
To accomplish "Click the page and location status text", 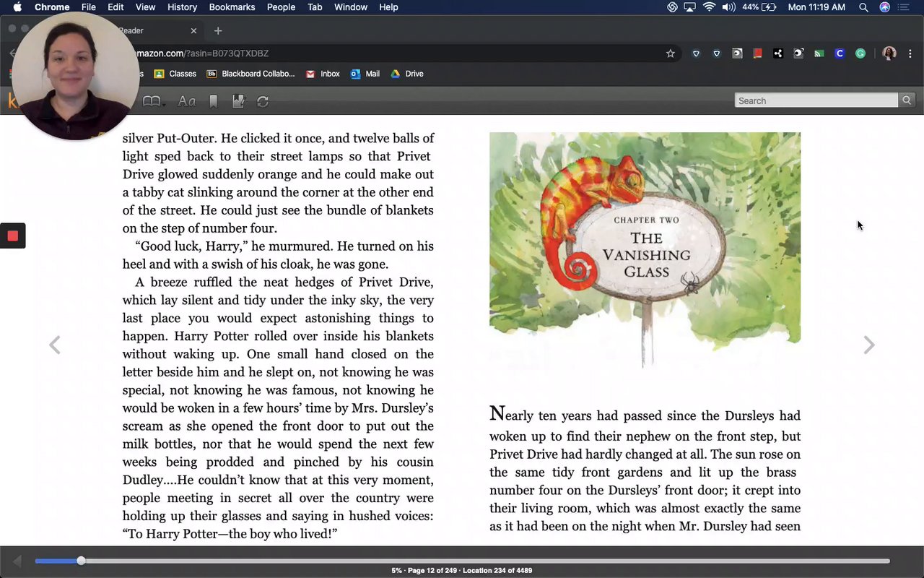I will point(462,571).
